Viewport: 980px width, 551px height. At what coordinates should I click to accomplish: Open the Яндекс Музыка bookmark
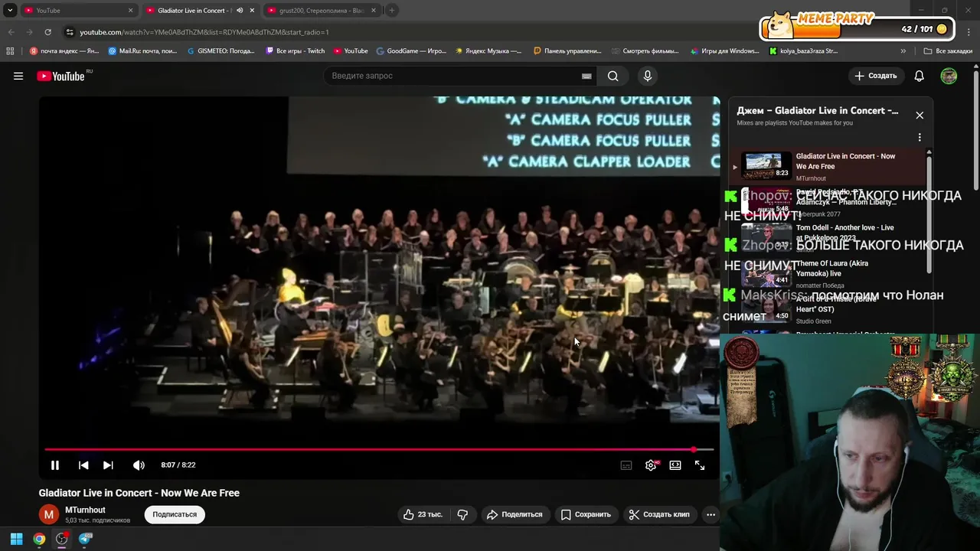click(488, 51)
